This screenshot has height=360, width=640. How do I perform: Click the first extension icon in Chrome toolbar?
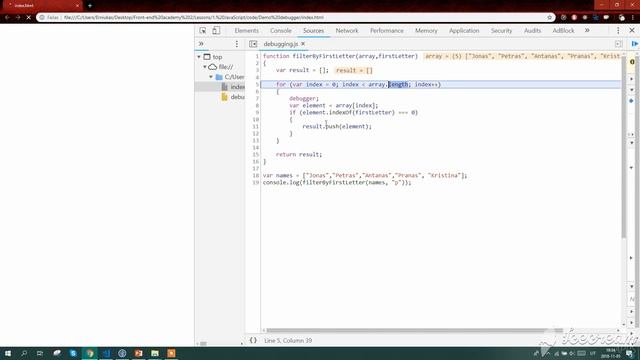click(x=563, y=18)
